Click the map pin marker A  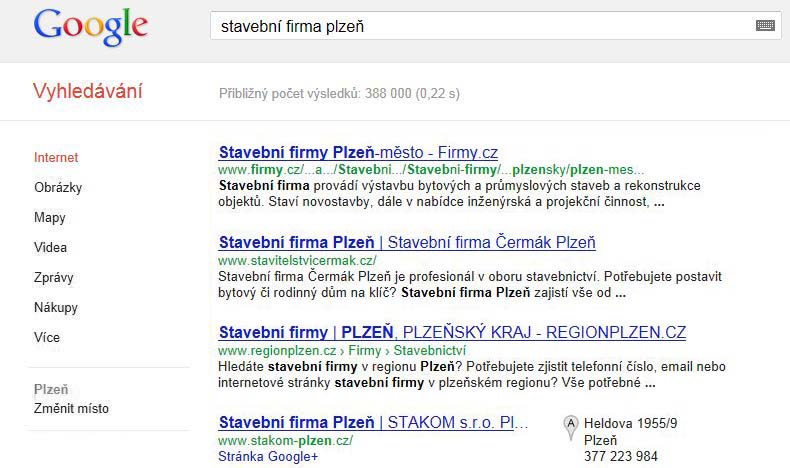[570, 428]
